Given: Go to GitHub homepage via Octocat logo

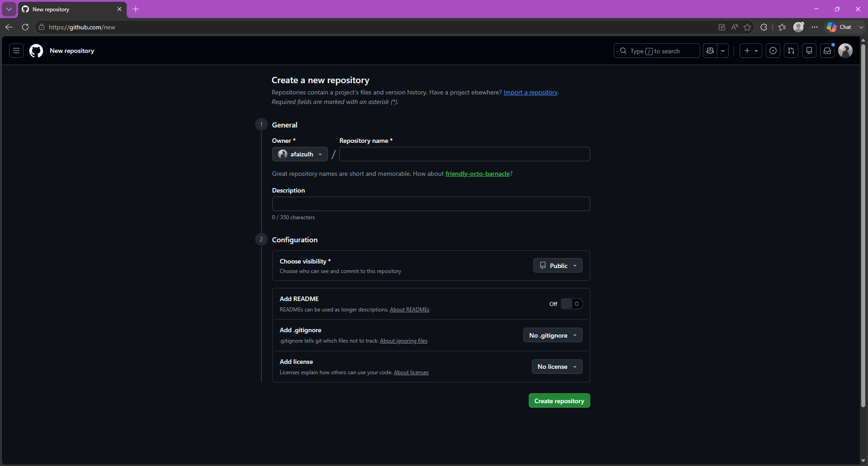Looking at the screenshot, I should (36, 51).
